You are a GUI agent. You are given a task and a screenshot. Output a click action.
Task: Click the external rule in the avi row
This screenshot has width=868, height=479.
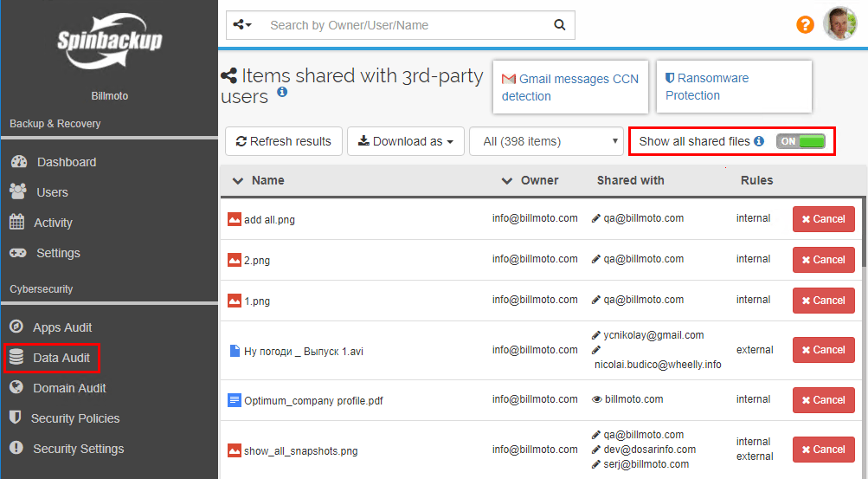pyautogui.click(x=755, y=350)
